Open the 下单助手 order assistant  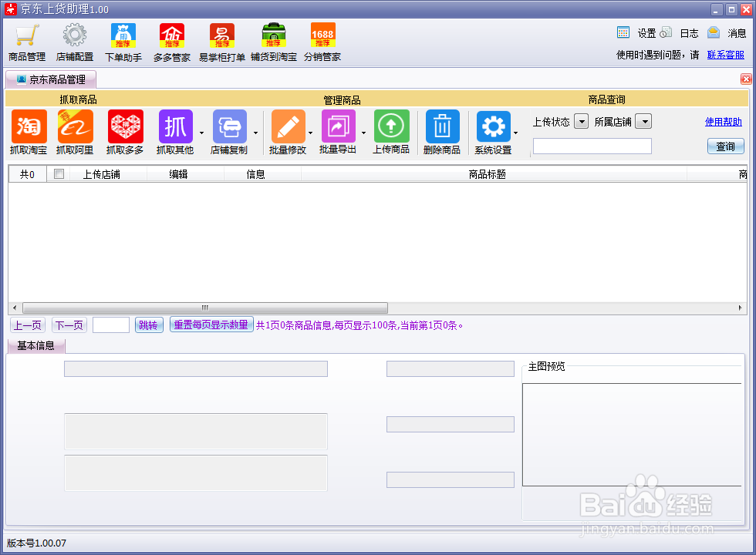click(x=123, y=40)
